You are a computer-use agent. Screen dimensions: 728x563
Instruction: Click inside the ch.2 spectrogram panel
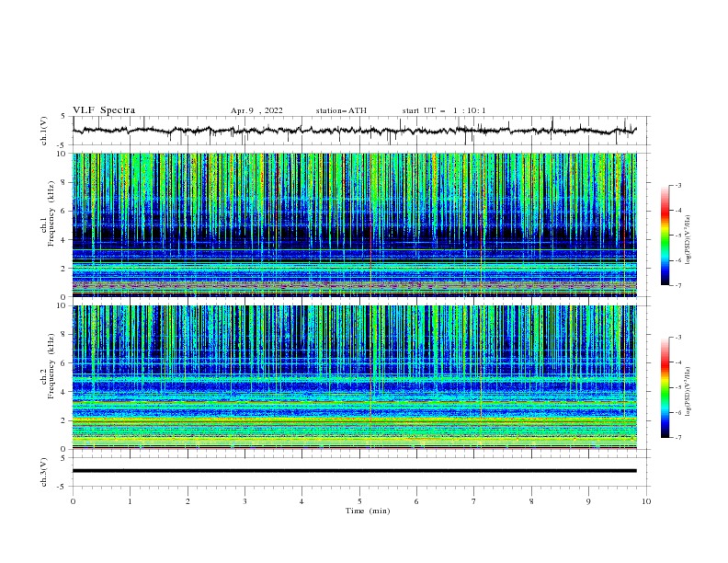click(x=354, y=377)
